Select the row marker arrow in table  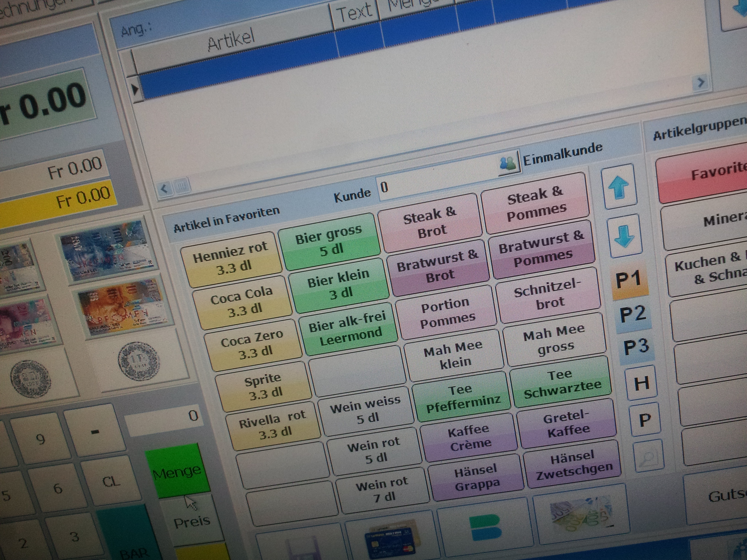135,89
